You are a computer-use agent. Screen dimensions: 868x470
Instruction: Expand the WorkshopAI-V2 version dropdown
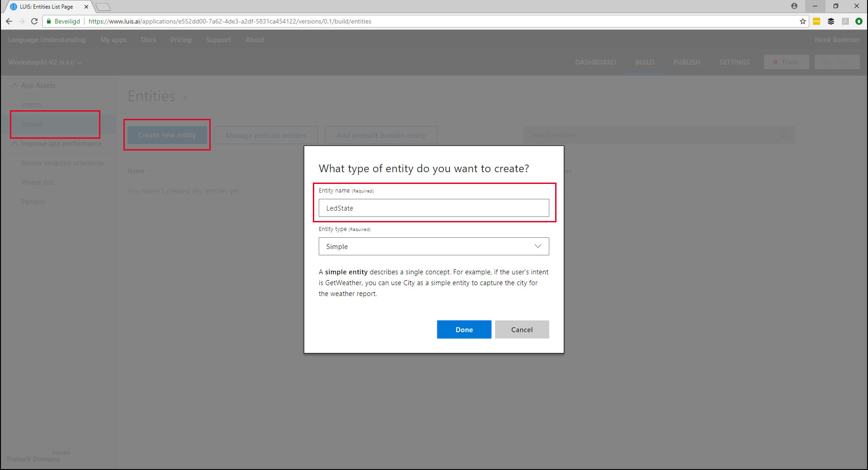click(80, 62)
